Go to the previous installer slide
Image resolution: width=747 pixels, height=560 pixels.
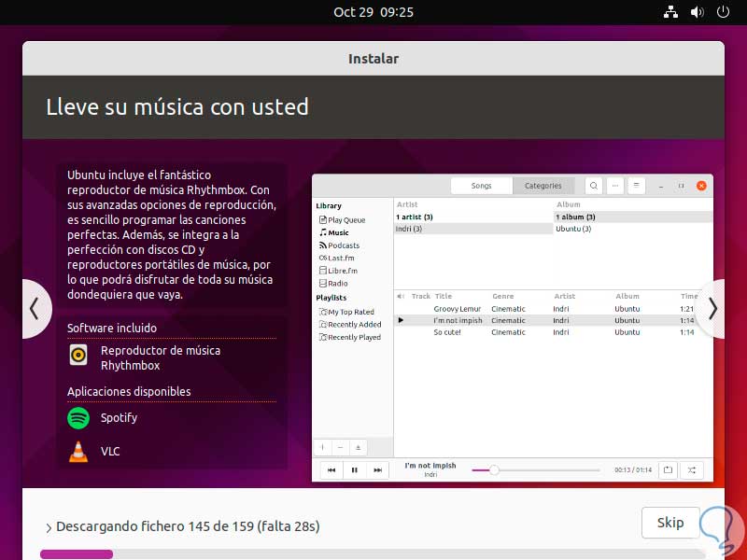click(35, 309)
